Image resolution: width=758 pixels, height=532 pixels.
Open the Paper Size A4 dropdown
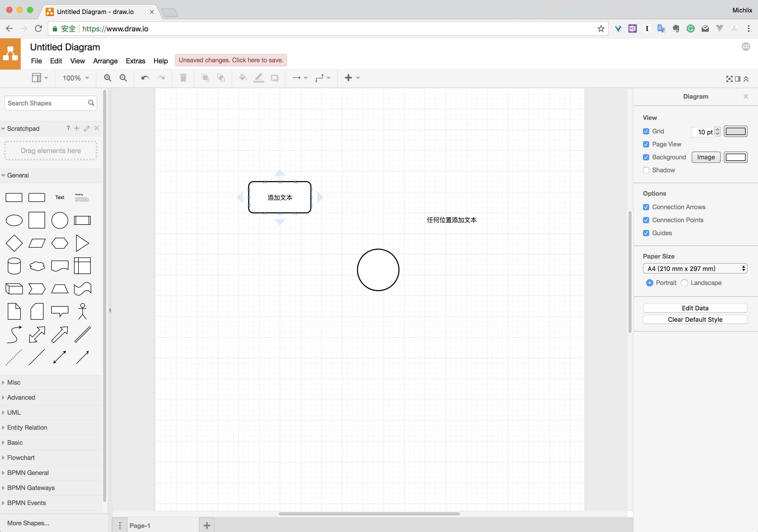point(695,269)
